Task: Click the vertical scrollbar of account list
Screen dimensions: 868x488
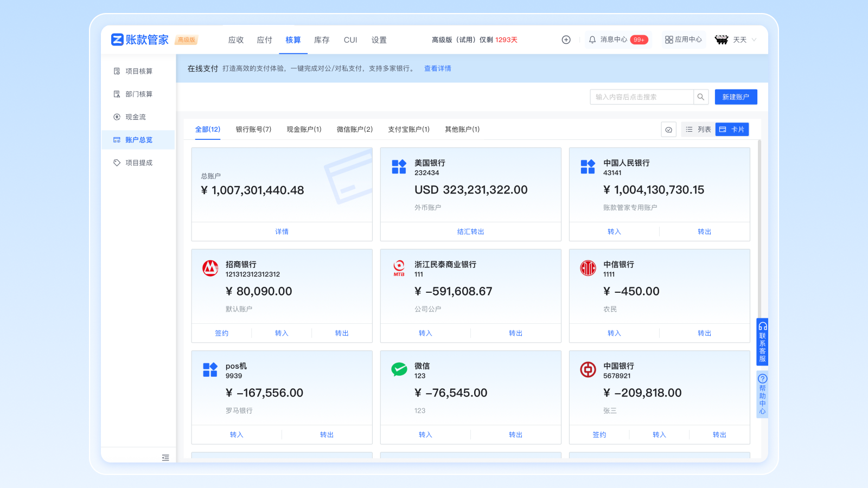Action: pos(759,228)
